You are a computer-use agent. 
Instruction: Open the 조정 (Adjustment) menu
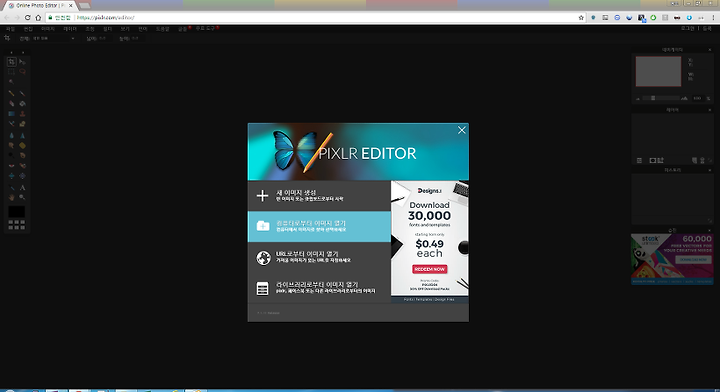click(x=90, y=29)
